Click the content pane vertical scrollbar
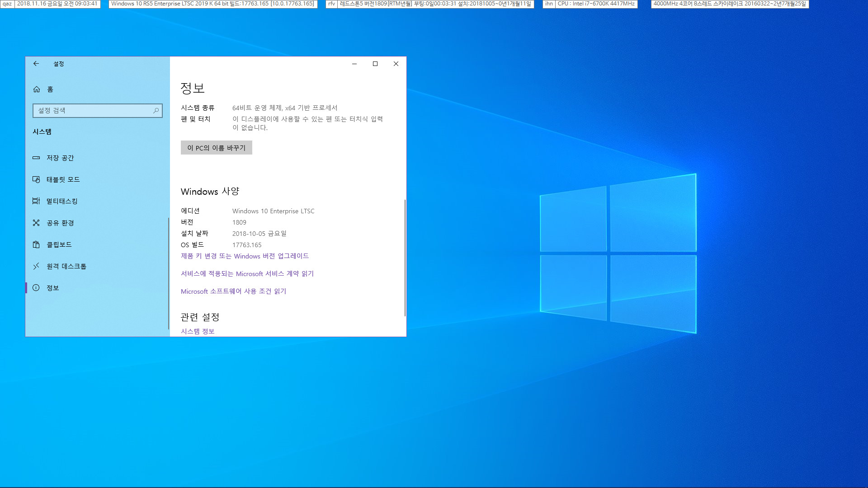Viewport: 868px width, 488px height. click(405, 258)
